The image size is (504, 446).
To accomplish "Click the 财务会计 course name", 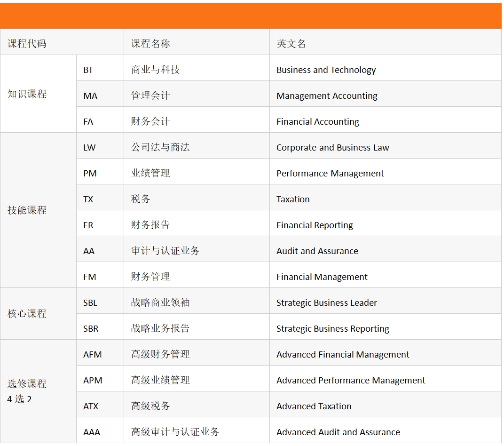I will pos(150,121).
